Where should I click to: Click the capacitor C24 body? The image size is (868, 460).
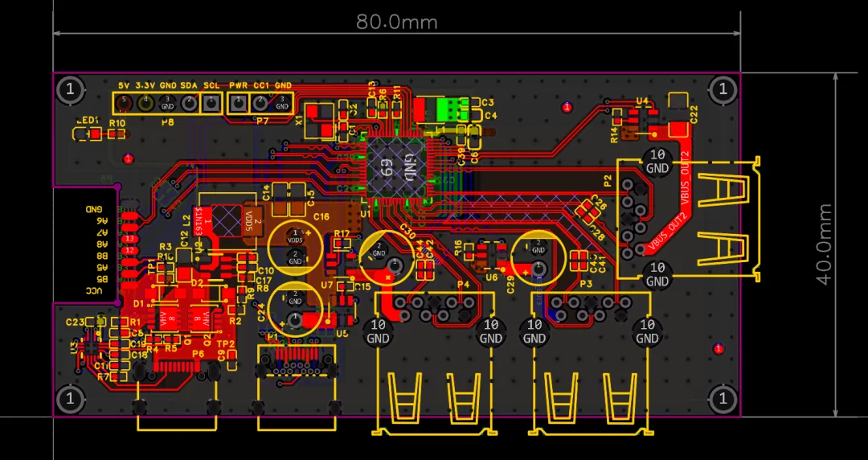coord(295,306)
